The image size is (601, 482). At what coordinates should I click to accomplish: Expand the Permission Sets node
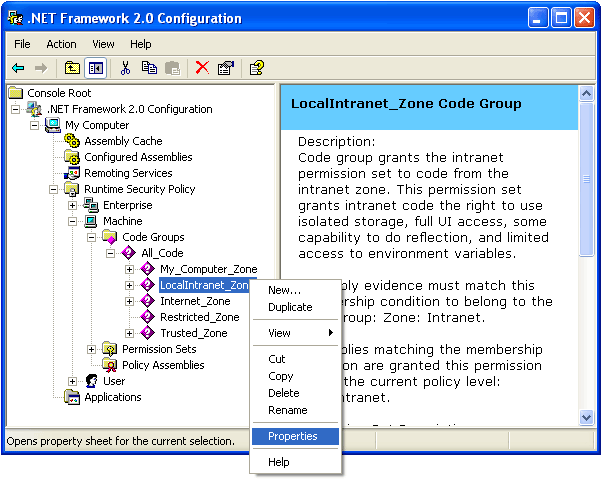[92, 349]
